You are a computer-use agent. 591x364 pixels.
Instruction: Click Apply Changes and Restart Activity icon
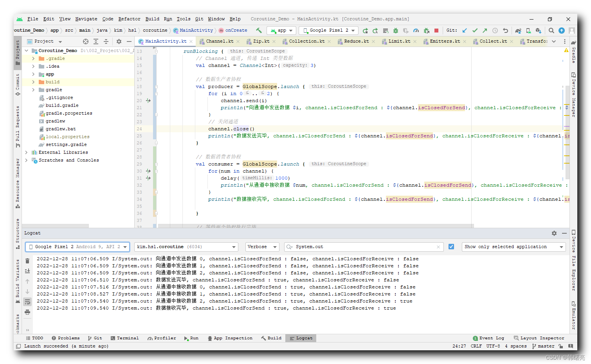375,31
